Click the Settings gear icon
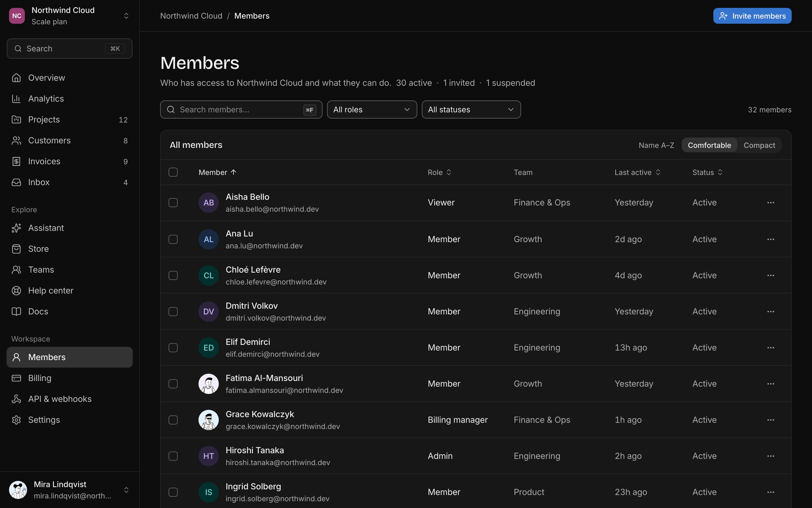 click(16, 420)
